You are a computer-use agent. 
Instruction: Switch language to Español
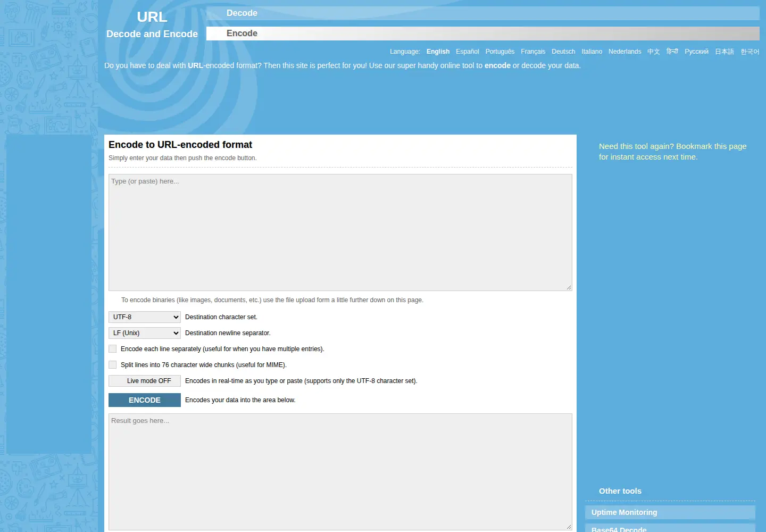tap(467, 52)
